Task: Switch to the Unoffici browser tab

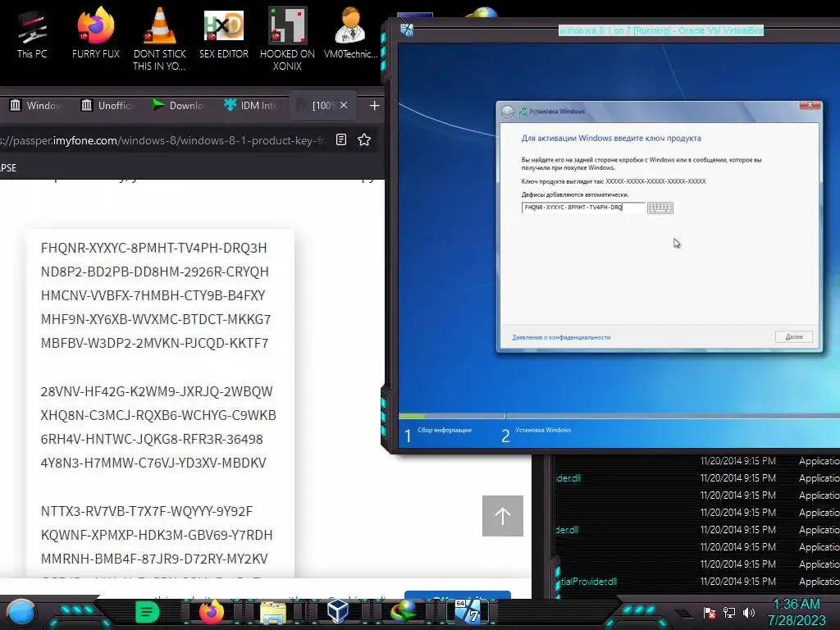Action: click(107, 106)
